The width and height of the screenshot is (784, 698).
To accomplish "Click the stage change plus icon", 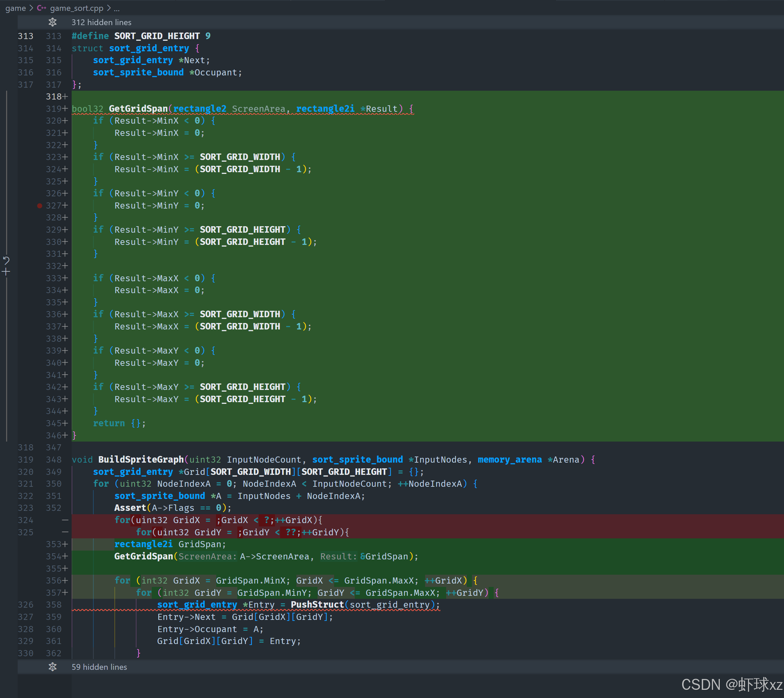I will (x=6, y=272).
